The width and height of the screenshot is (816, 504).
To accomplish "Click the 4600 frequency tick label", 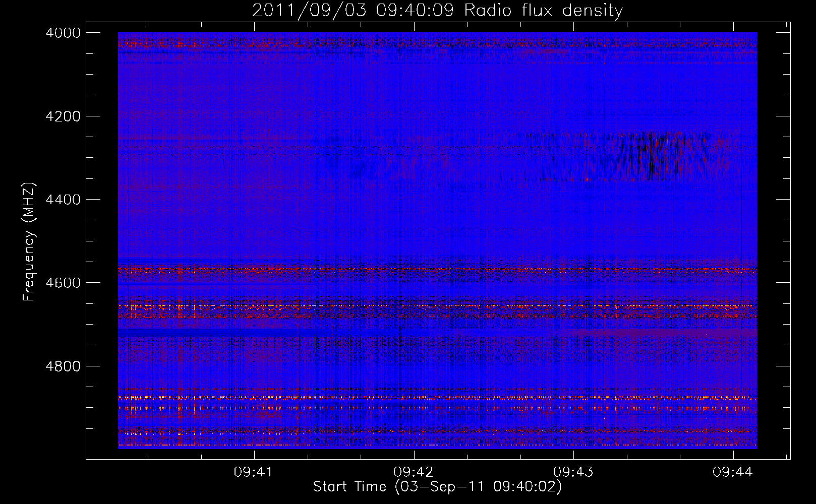I will pos(63,283).
